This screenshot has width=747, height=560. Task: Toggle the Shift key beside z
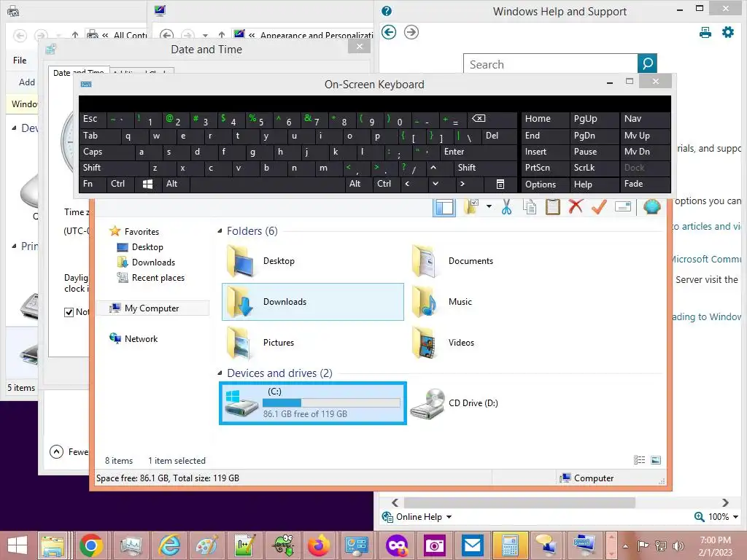click(114, 168)
